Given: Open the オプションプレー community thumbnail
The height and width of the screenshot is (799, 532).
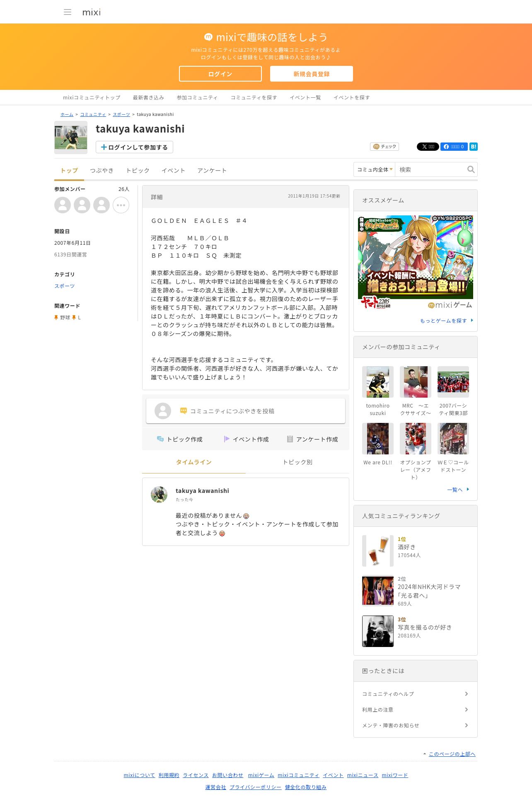Looking at the screenshot, I should (416, 439).
